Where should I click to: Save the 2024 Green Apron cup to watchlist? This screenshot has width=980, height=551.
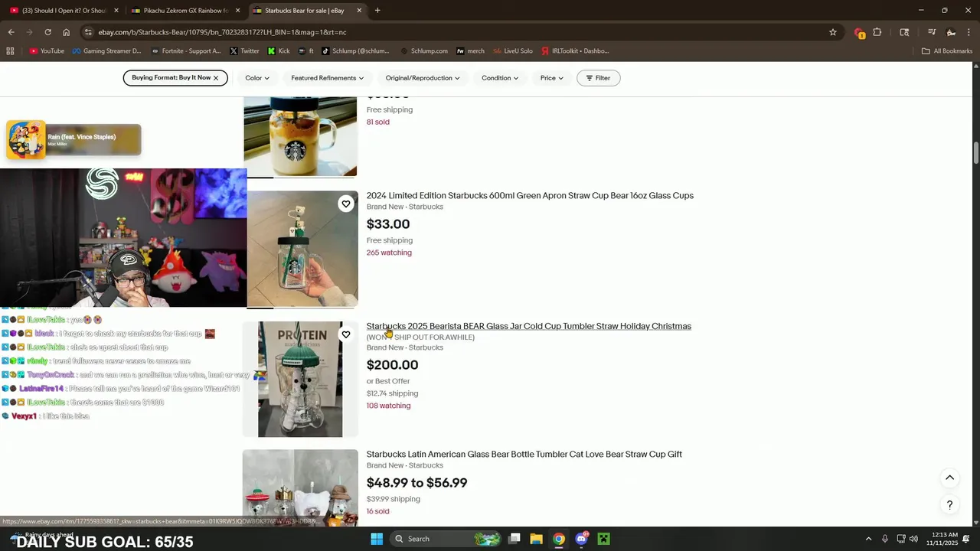coord(346,204)
